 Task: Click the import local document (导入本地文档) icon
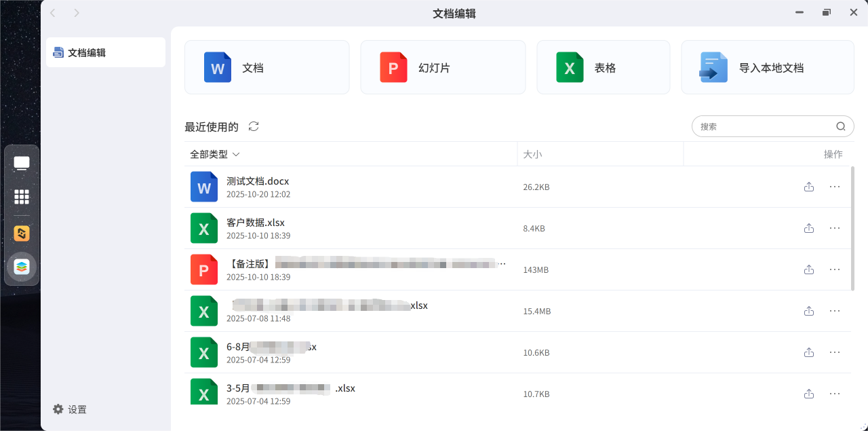coord(713,67)
